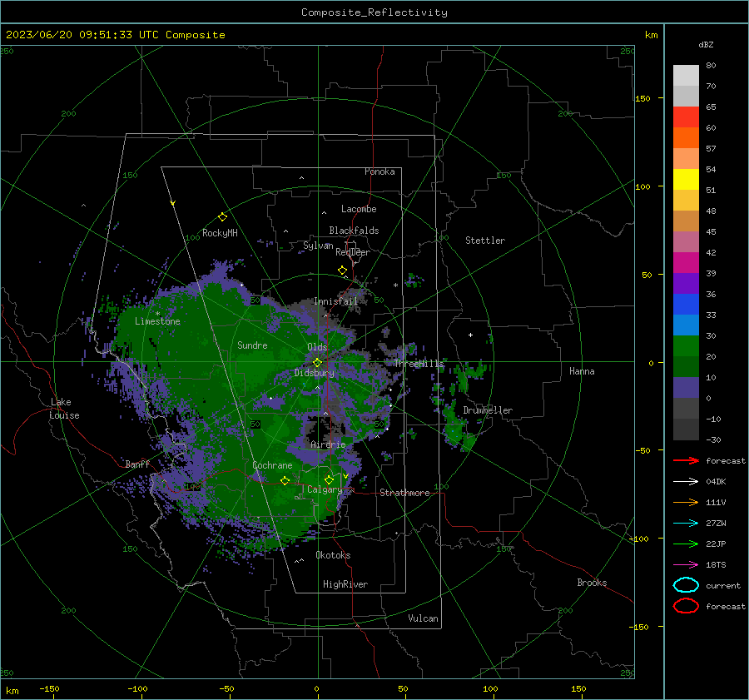Select the white 04DK arrow legend entry
The width and height of the screenshot is (749, 700).
pyautogui.click(x=686, y=481)
